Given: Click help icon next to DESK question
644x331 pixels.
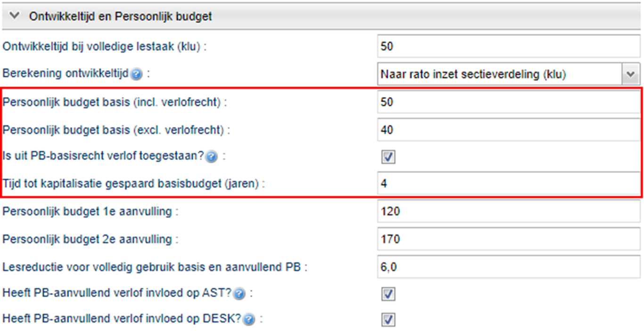Looking at the screenshot, I should [x=249, y=320].
